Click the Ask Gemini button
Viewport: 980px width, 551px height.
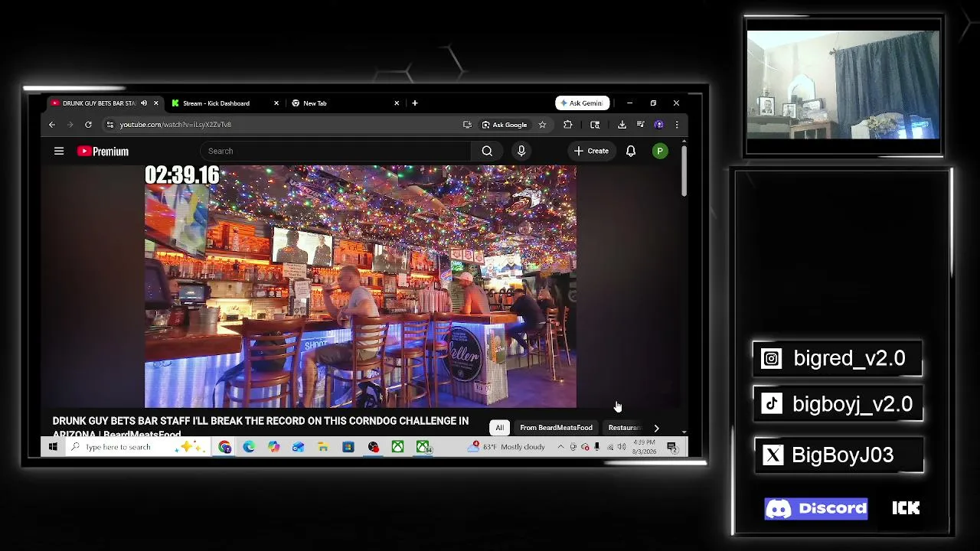[x=583, y=103]
